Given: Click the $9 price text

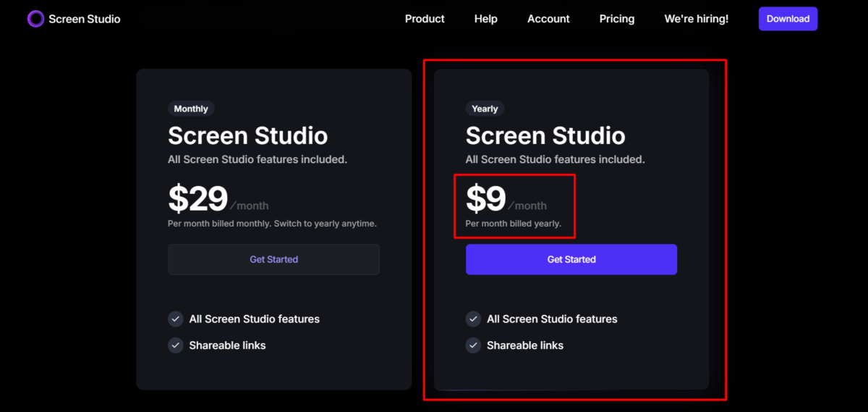Looking at the screenshot, I should point(485,198).
